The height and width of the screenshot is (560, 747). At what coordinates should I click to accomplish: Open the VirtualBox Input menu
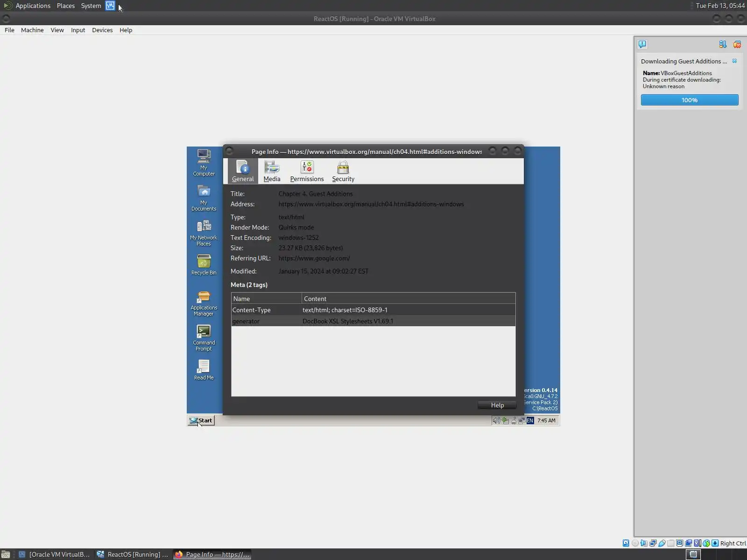coord(78,30)
